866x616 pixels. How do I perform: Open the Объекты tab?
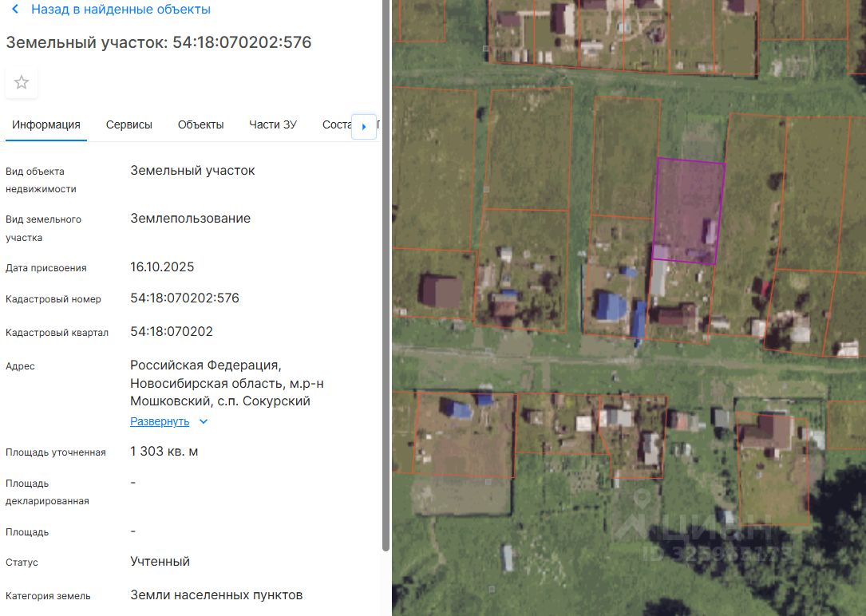(200, 125)
